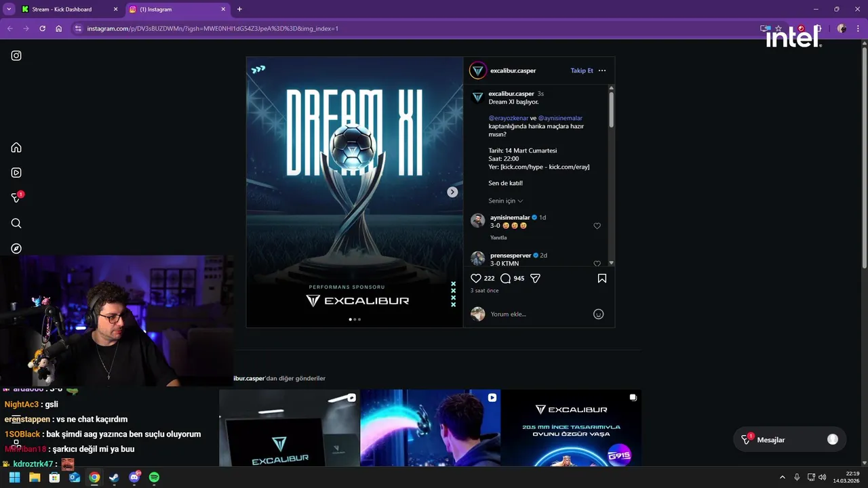The image size is (868, 488).
Task: Open the Explore compass icon
Action: pyautogui.click(x=16, y=249)
